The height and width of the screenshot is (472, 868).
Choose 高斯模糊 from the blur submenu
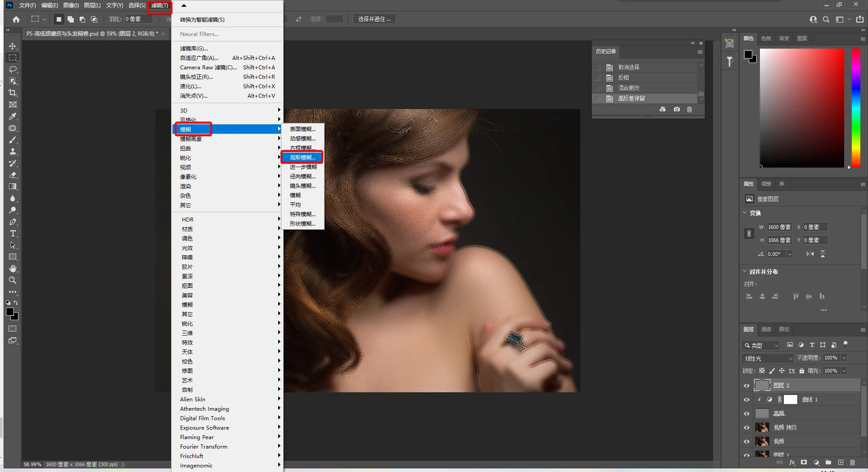pos(302,157)
